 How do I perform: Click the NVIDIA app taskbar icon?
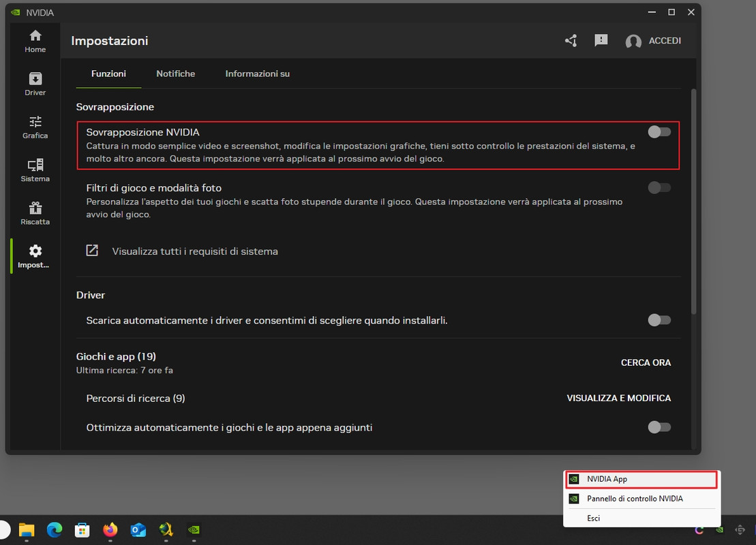[x=194, y=529]
